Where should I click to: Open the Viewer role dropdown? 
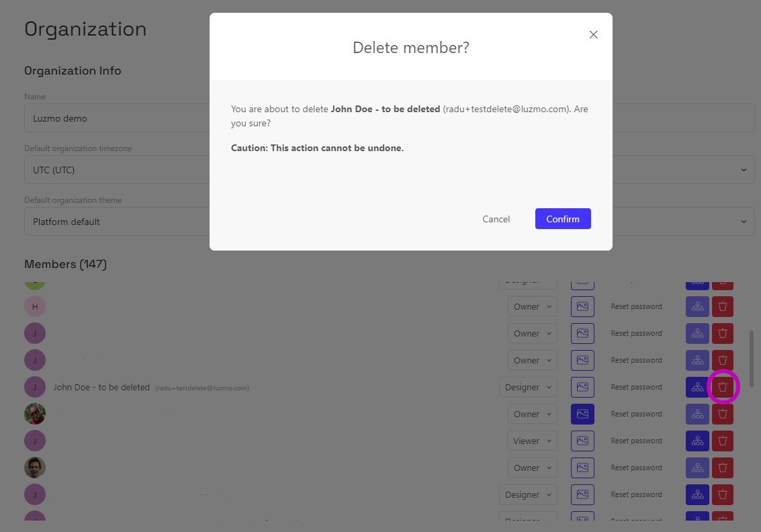[532, 441]
